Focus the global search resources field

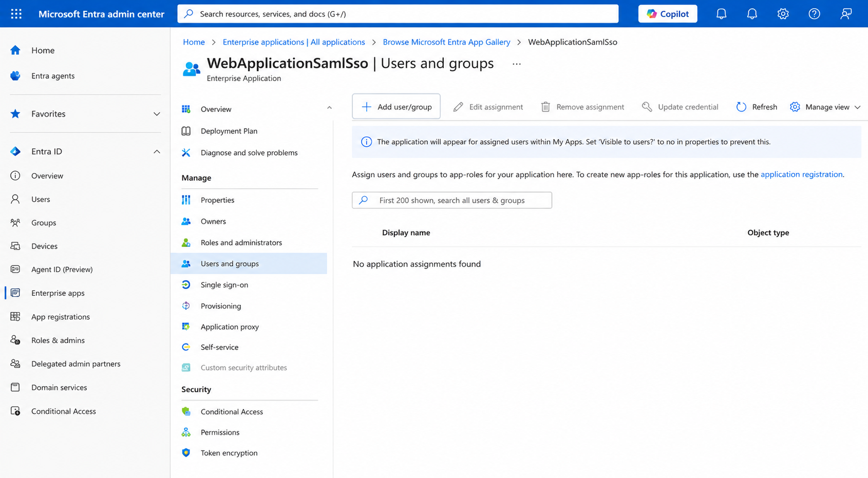pos(398,14)
